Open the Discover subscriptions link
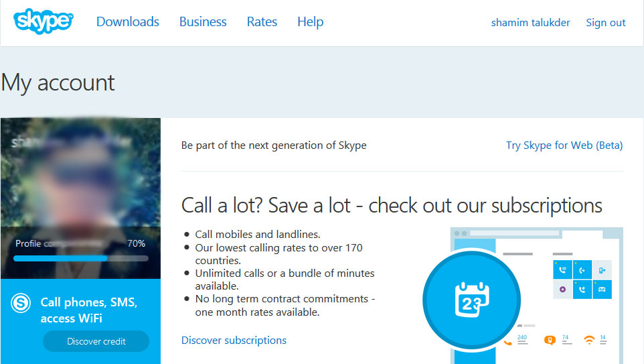Viewport: 644px width, 364px height. [x=234, y=341]
